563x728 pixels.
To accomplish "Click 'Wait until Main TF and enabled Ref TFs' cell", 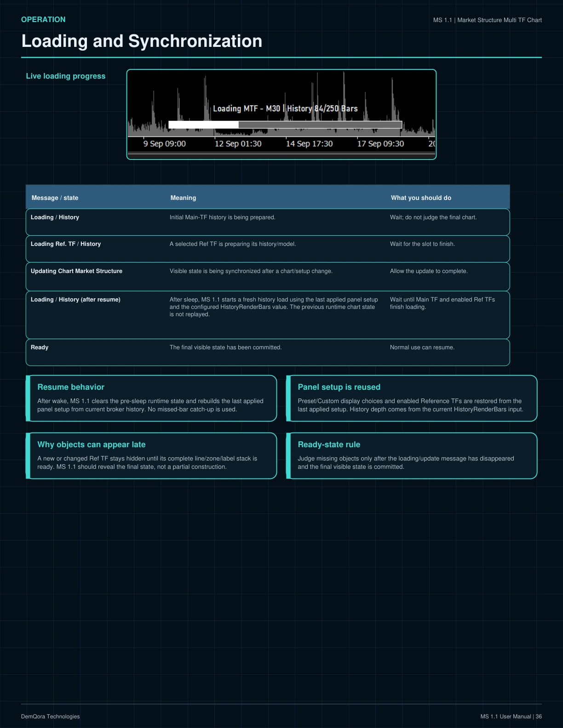I will [x=442, y=303].
